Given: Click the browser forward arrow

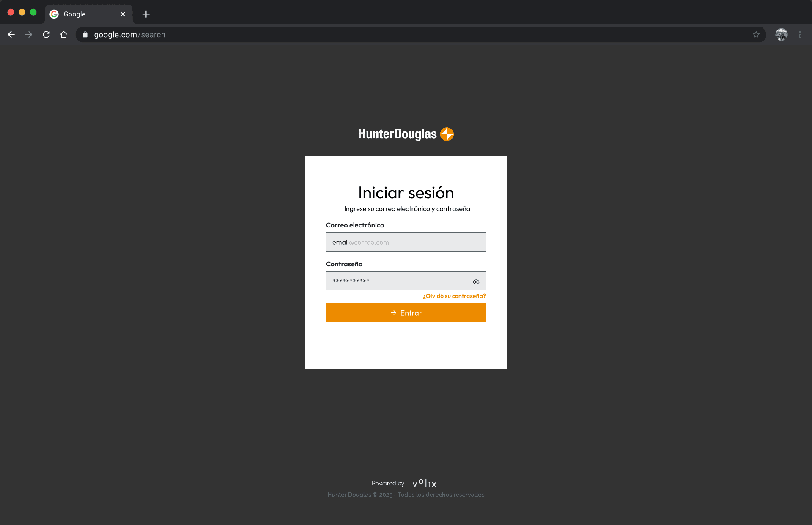Looking at the screenshot, I should [x=29, y=35].
